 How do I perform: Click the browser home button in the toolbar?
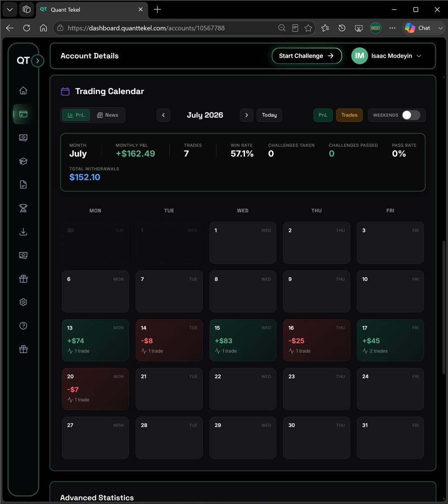[x=43, y=28]
